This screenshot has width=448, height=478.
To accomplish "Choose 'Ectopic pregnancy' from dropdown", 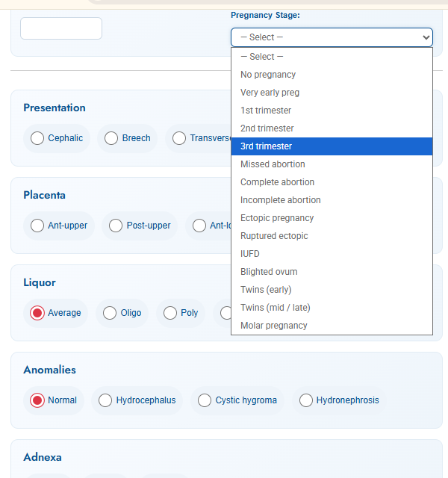I will pyautogui.click(x=332, y=218).
